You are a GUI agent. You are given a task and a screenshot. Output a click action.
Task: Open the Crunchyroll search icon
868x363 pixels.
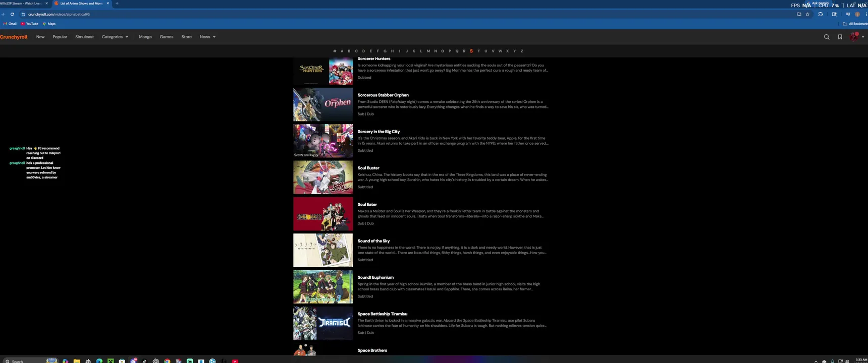(827, 37)
